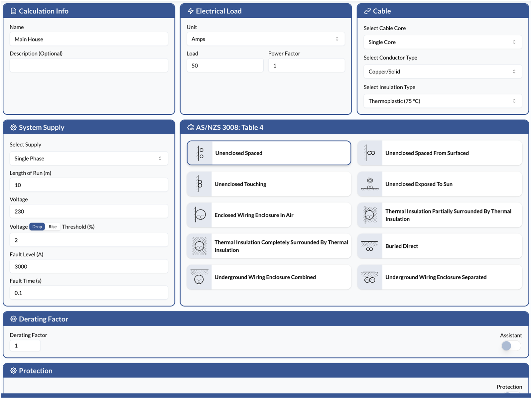The width and height of the screenshot is (532, 399).
Task: Open the Select Cable Core dropdown
Action: click(443, 42)
